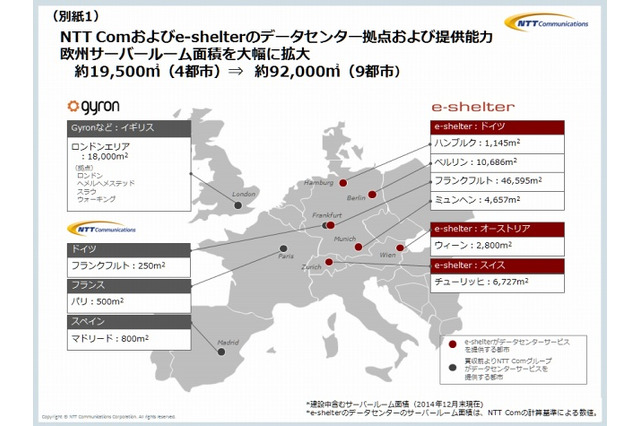
Task: Click legend text 'e-shelterがデータセンターサービスを提供する都市'
Action: click(517, 346)
